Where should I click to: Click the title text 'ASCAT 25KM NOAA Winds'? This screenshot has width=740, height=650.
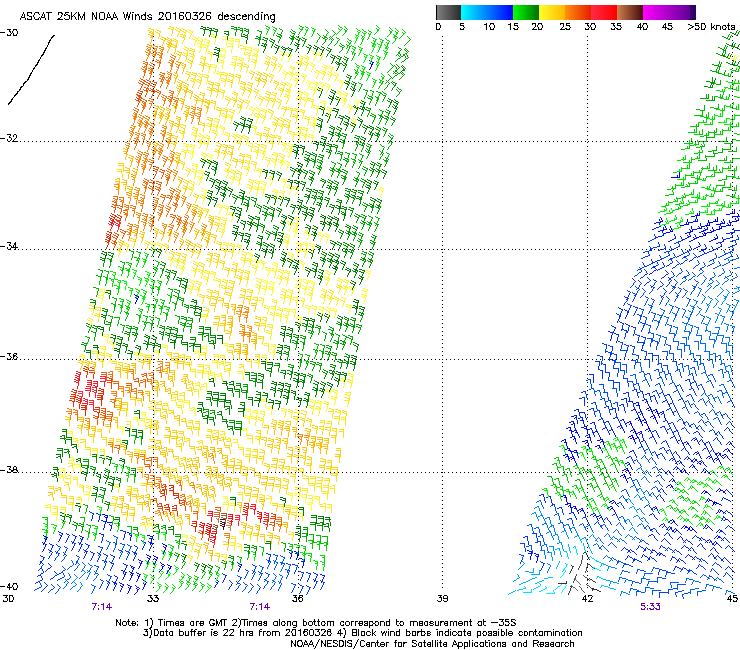coord(87,16)
